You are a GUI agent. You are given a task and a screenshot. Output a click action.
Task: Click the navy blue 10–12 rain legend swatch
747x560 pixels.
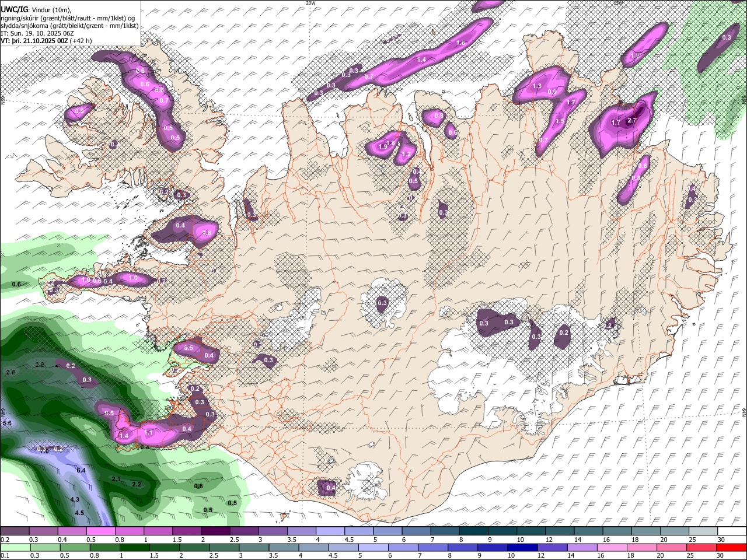pyautogui.click(x=522, y=547)
